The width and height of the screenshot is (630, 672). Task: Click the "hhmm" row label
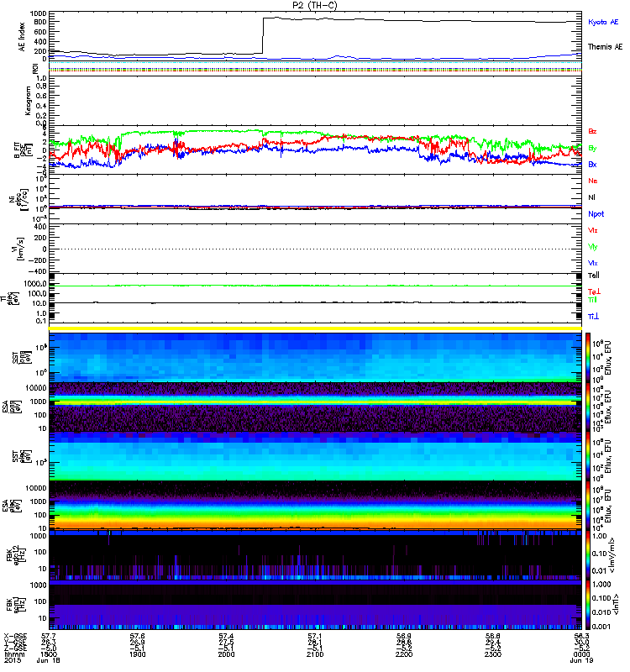pyautogui.click(x=14, y=654)
